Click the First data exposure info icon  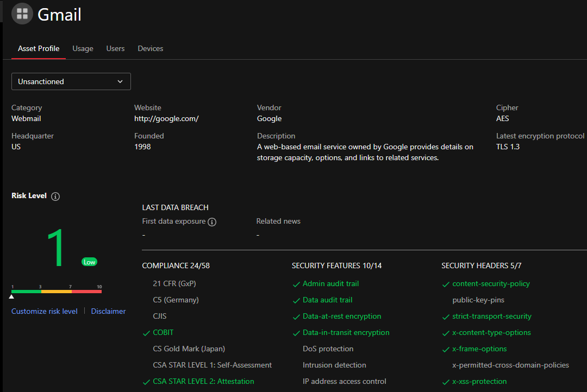pyautogui.click(x=212, y=222)
